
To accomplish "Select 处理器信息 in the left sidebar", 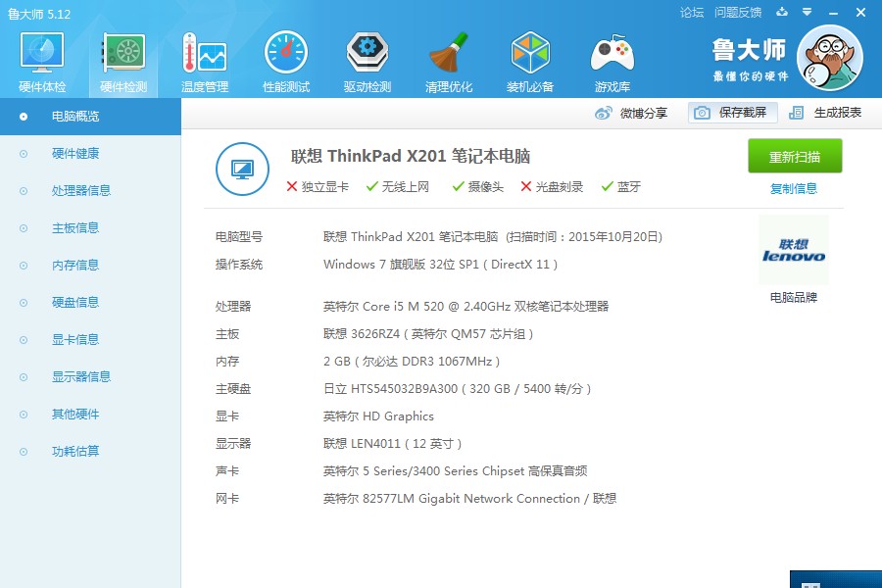I will point(81,191).
